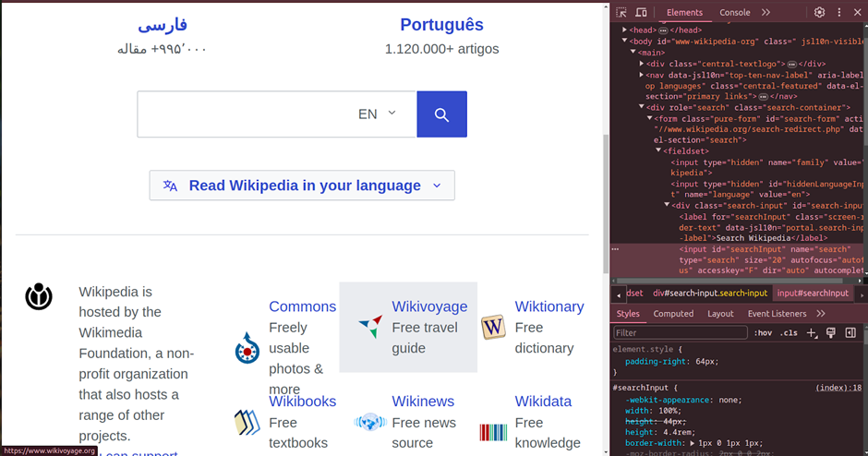Open the فارسی Wikipedia link
The height and width of the screenshot is (456, 868).
pos(163,24)
